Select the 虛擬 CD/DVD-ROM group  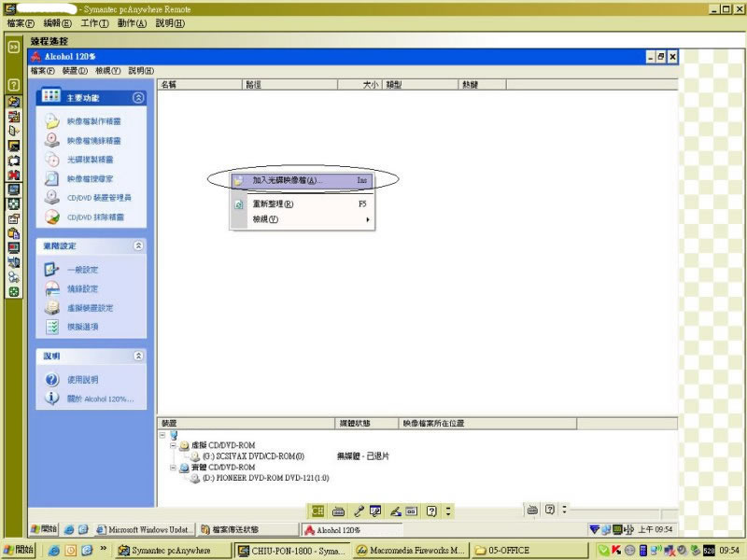tap(223, 445)
